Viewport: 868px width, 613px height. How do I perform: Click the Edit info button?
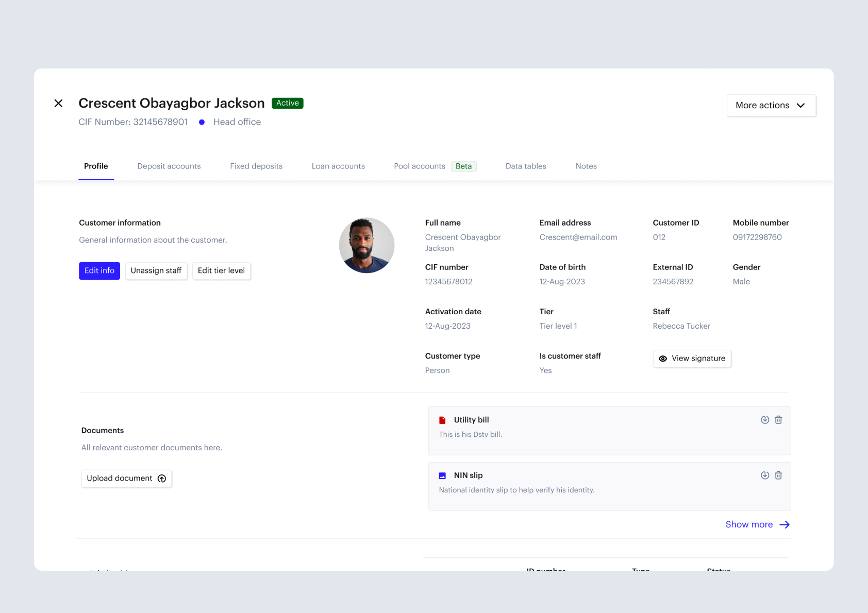99,270
